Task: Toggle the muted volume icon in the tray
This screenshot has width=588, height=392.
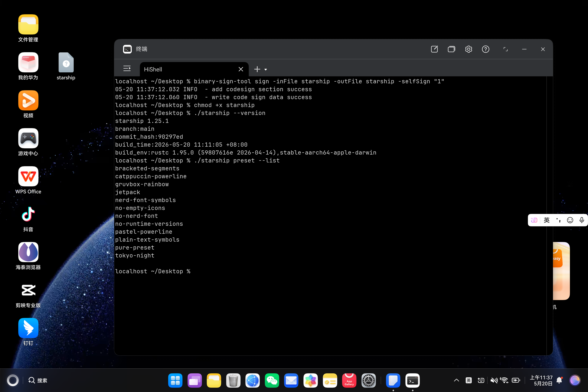Action: tap(494, 380)
